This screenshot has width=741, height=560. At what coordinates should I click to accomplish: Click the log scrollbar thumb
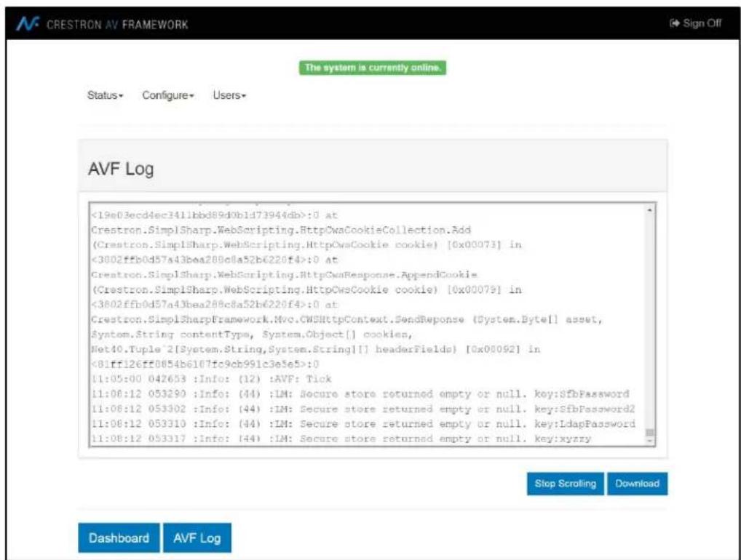(x=650, y=433)
